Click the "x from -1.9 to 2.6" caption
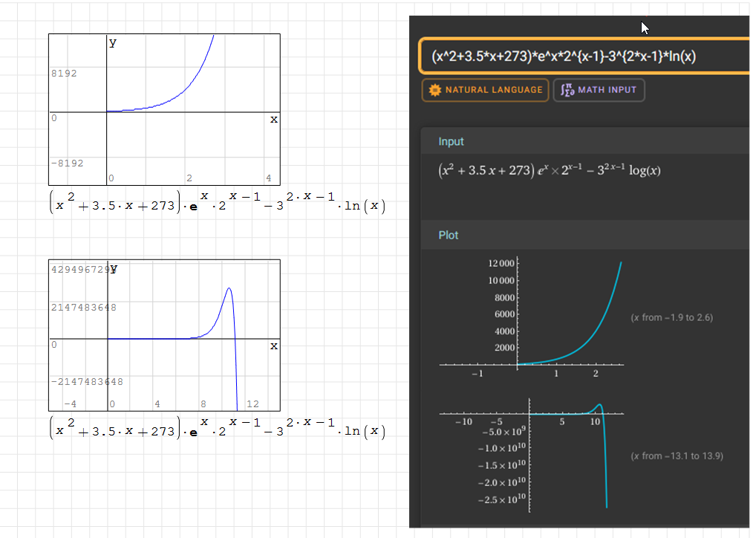 click(x=671, y=317)
